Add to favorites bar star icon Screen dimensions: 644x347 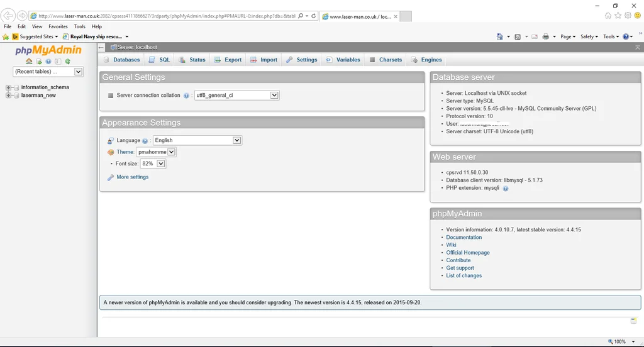pos(5,36)
